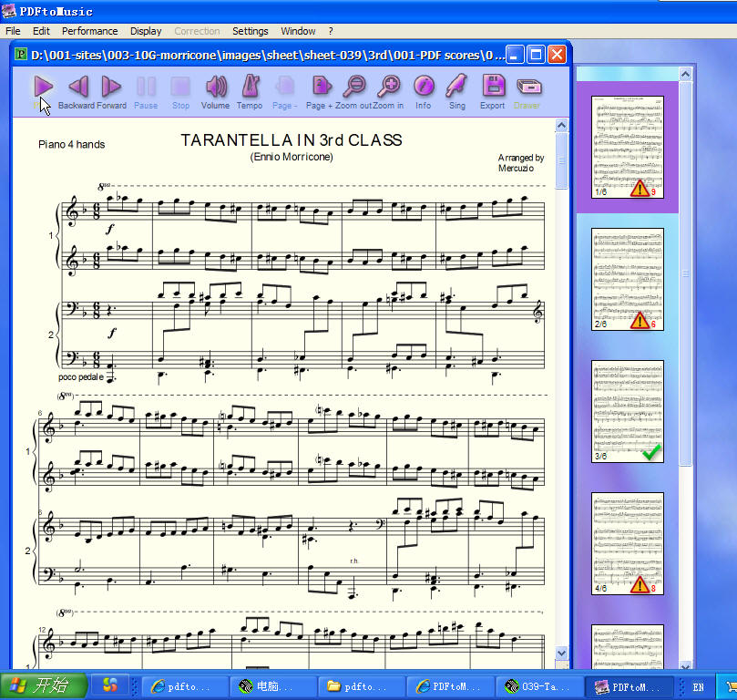Click the document window icon in the title bar

[21, 54]
